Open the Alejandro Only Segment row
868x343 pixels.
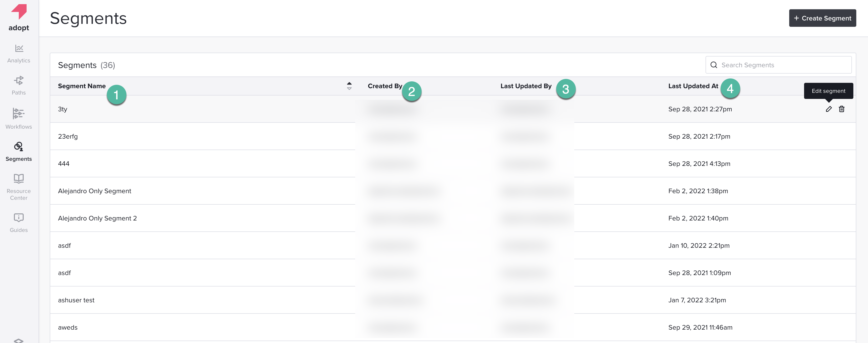(453, 191)
